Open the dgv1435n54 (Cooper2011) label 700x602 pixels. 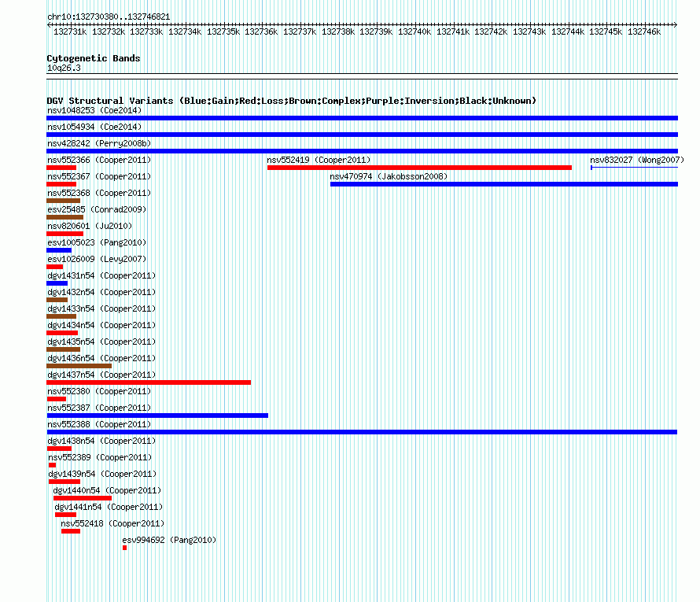click(101, 342)
